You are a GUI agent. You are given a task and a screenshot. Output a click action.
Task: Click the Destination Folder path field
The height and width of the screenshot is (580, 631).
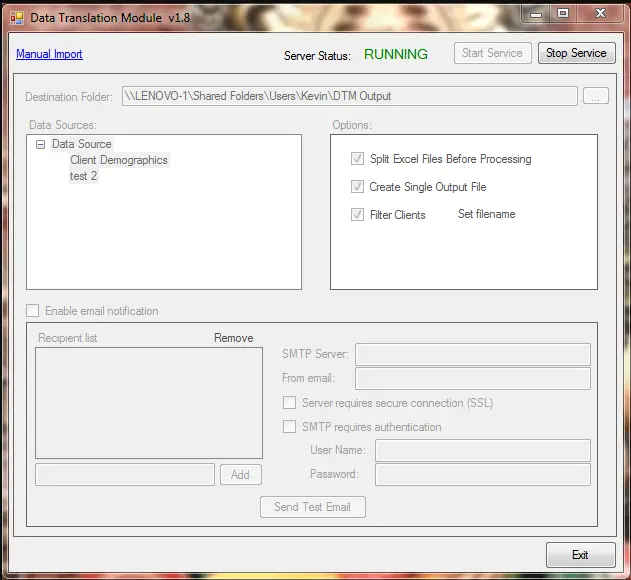(x=350, y=96)
